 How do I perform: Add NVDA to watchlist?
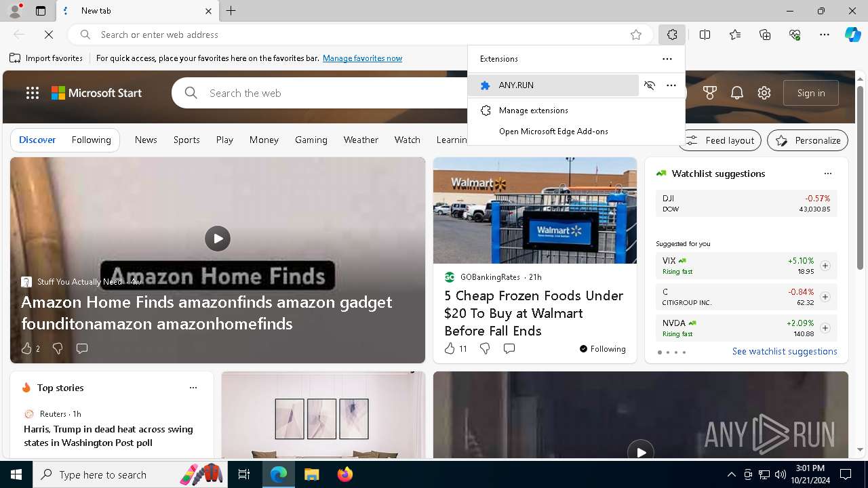(x=825, y=328)
